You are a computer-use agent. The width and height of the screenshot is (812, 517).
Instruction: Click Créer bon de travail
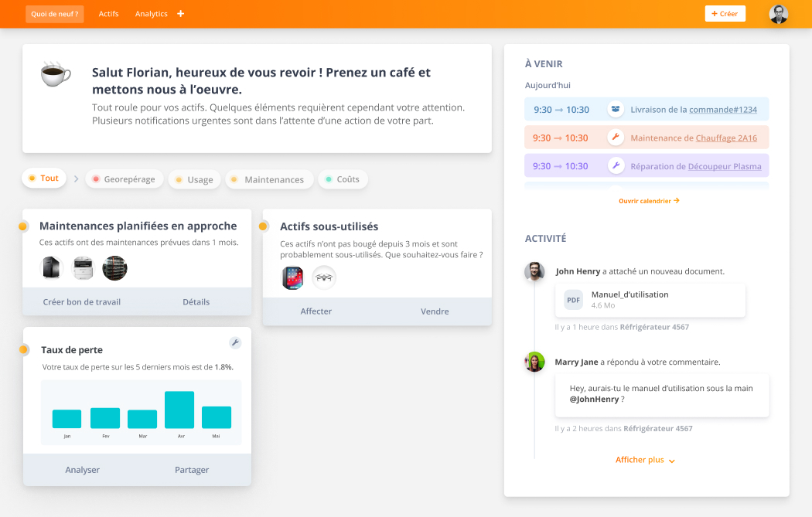point(82,302)
